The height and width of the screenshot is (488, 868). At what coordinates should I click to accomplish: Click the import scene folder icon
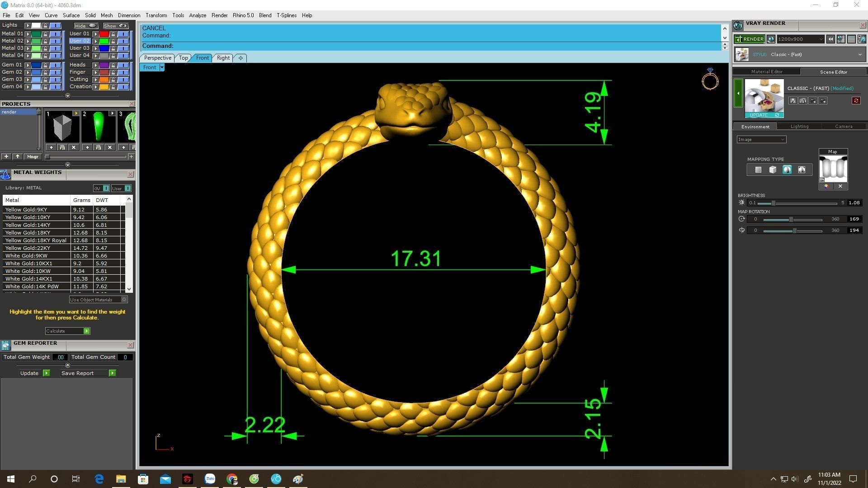(x=823, y=101)
